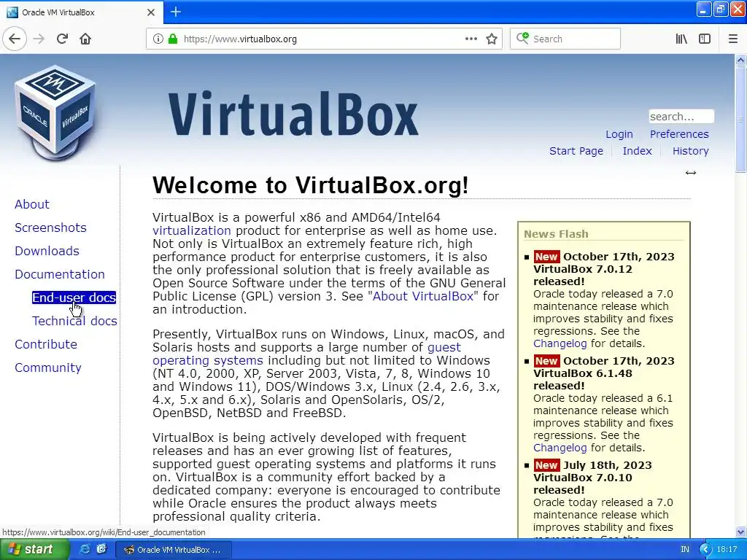Click the VirtualBox cube logo

(55, 112)
